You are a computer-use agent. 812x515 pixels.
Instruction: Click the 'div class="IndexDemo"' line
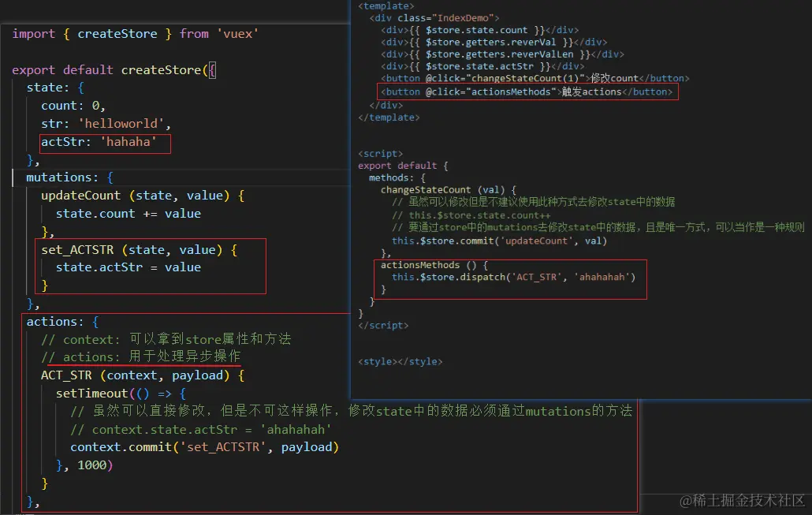(x=434, y=18)
